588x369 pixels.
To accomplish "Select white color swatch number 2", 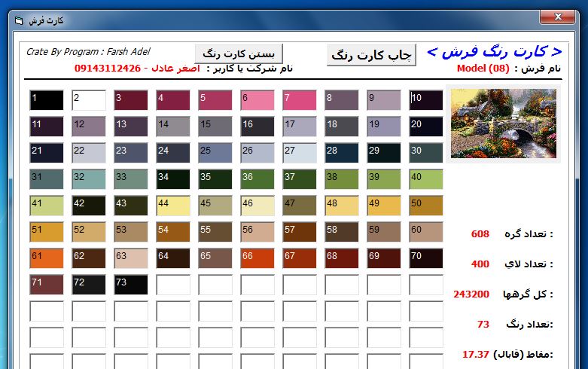I will tap(89, 101).
